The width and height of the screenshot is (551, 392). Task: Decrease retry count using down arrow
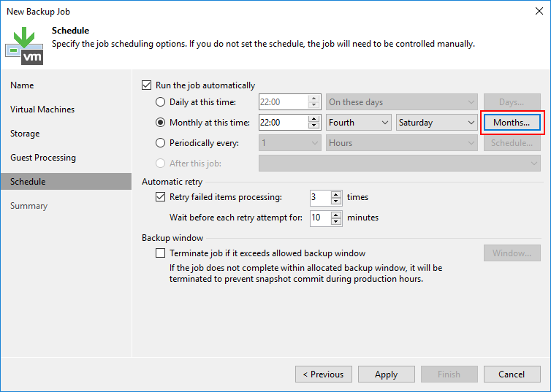click(x=336, y=201)
